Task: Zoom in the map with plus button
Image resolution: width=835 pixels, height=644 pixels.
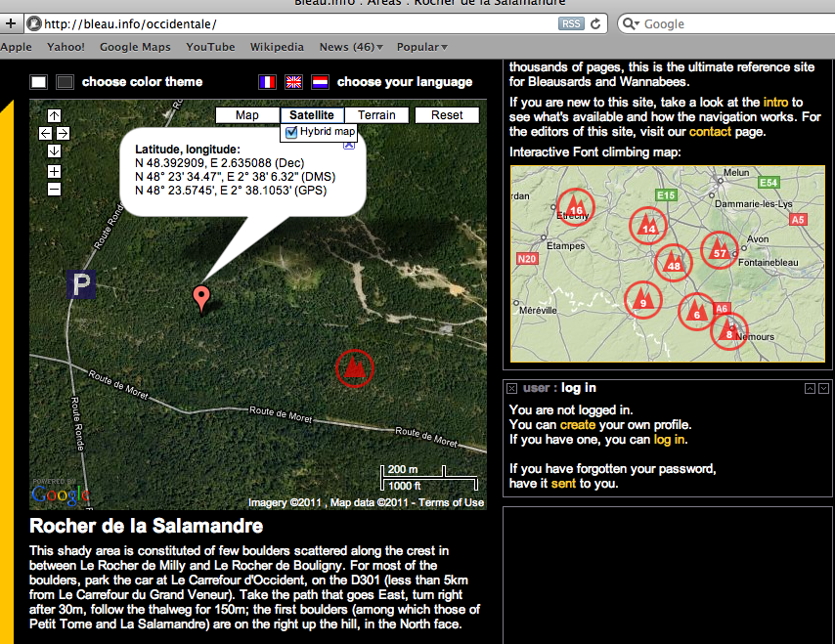Action: [54, 171]
